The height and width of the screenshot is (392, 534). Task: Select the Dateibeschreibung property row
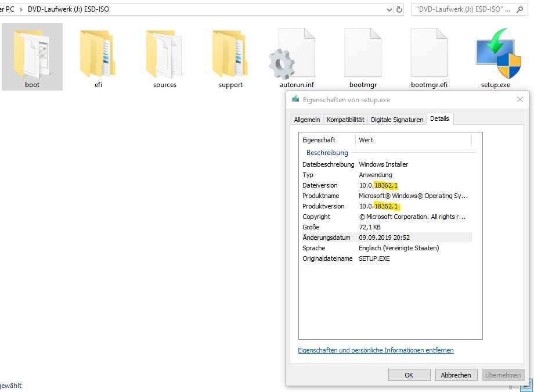[x=387, y=164]
